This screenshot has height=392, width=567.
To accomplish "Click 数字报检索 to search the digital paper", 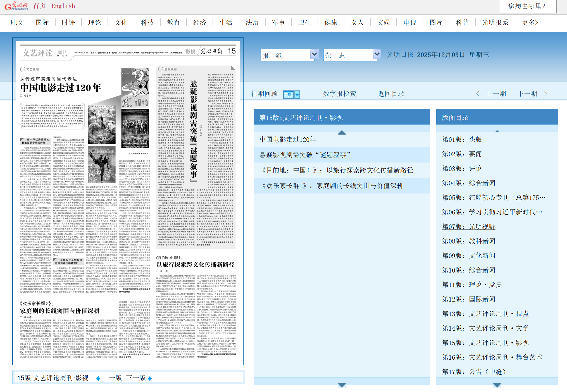I will pos(339,94).
